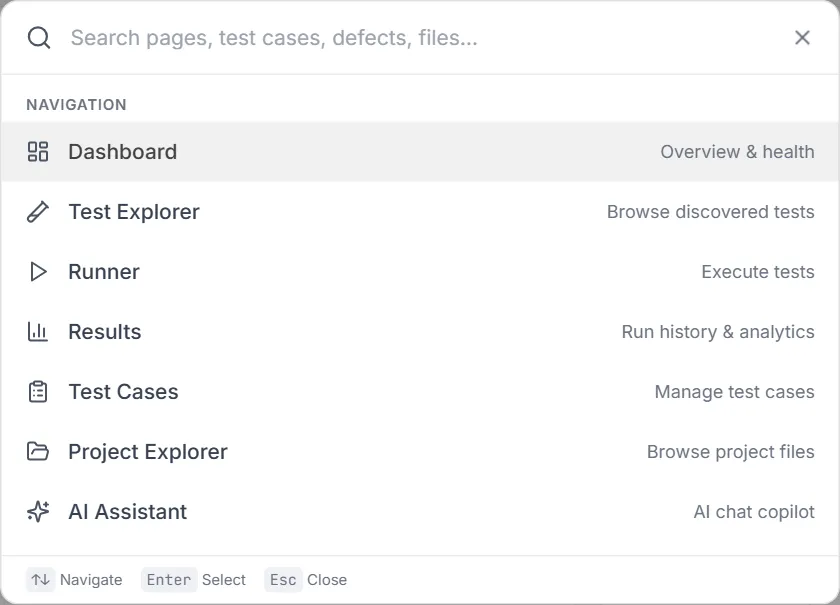Click the AI Assistant sparkle icon
The height and width of the screenshot is (605, 840).
38,512
